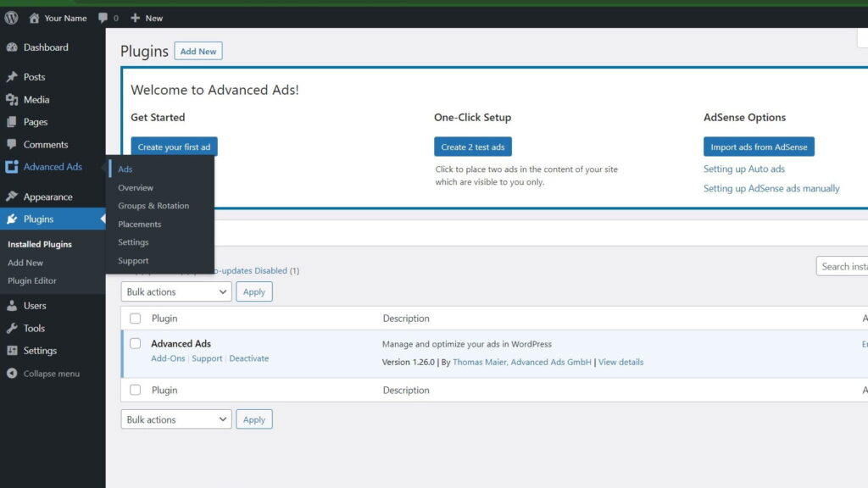Viewport: 868px width, 488px height.
Task: Go to Installed Plugins submenu
Action: click(x=40, y=244)
